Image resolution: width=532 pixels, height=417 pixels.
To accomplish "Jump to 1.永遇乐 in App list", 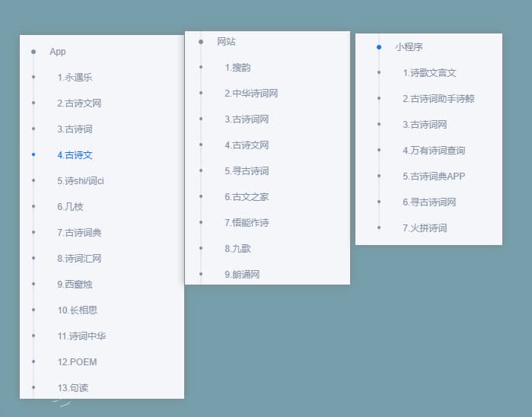I will (75, 78).
